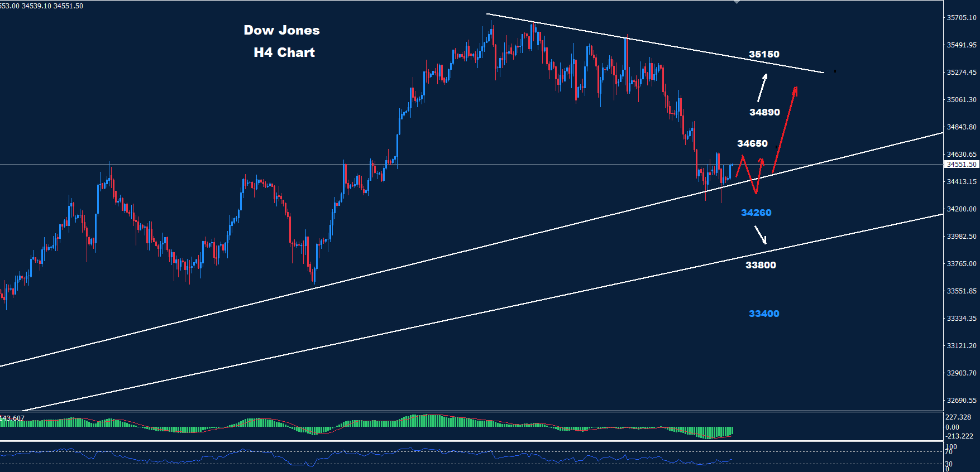980x472 pixels.
Task: Click the green MACD histogram's latest bar
Action: (731, 431)
